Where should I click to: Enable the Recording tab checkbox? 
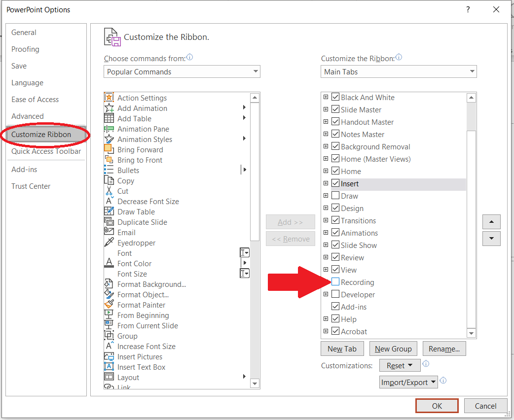pos(335,282)
